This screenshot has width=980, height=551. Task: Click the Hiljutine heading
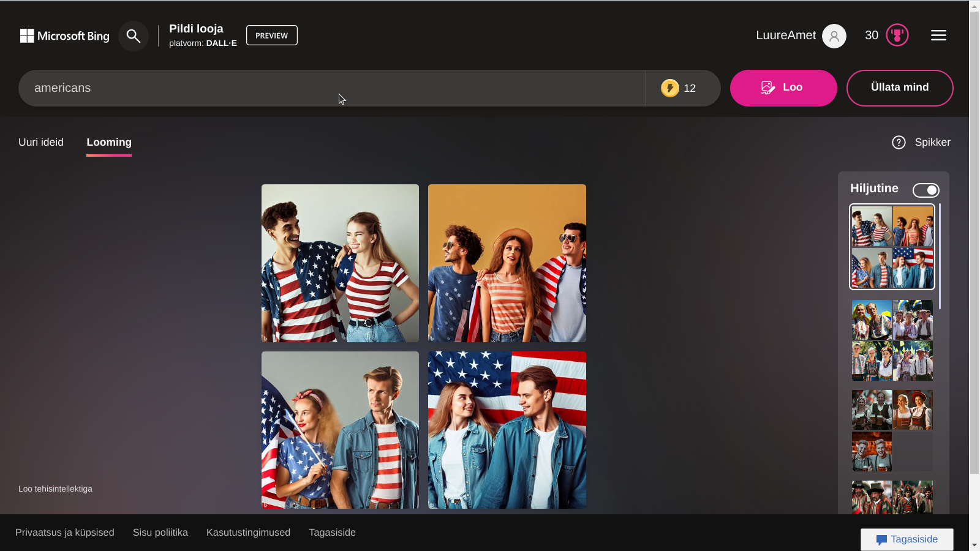tap(874, 189)
